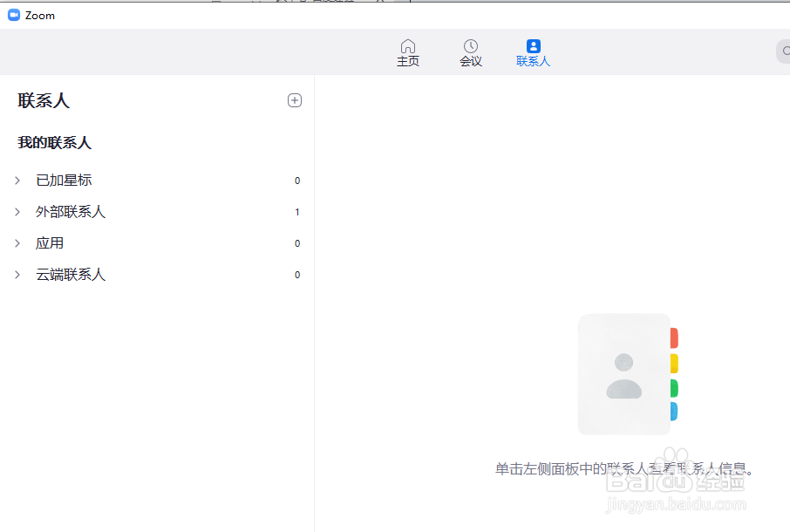The width and height of the screenshot is (790, 532).
Task: Open the add contact plus icon
Action: point(295,100)
